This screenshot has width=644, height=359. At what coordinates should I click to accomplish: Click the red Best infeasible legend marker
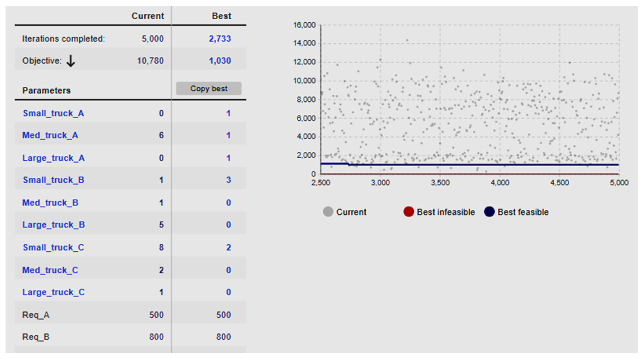[x=408, y=212]
